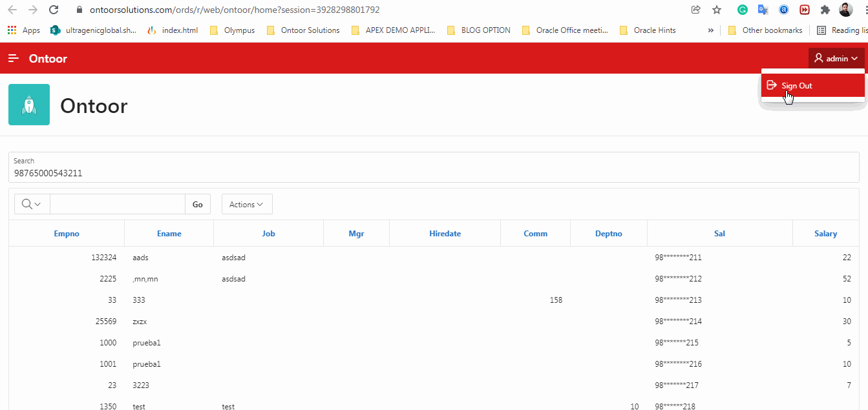Sort by the Sal column heading

(719, 233)
